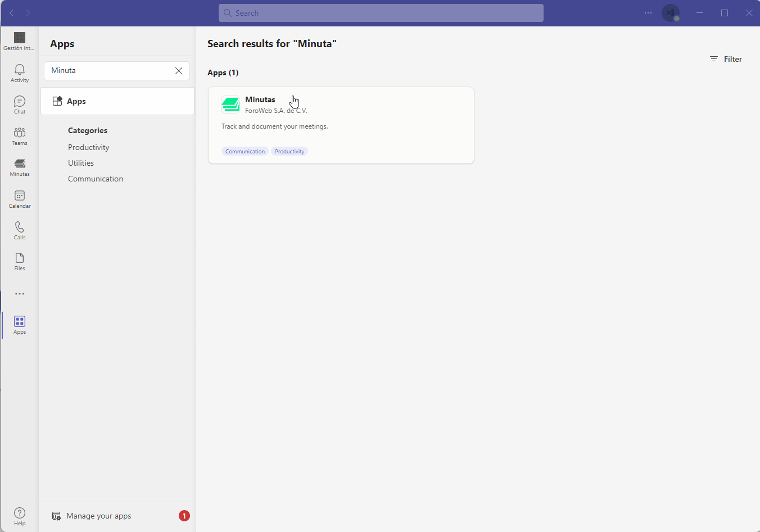
Task: Open the Filter options
Action: pyautogui.click(x=726, y=59)
